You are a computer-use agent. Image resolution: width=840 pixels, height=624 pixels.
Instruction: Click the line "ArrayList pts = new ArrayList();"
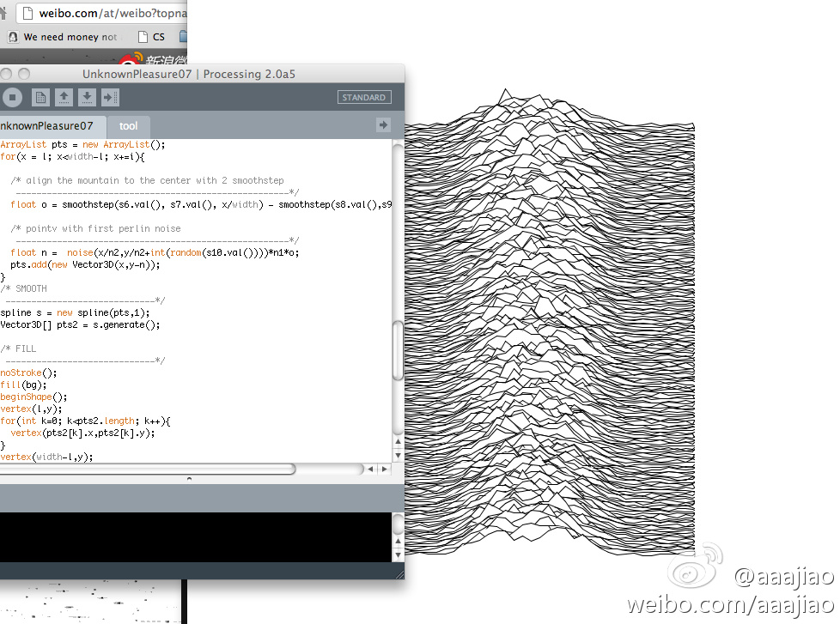point(83,144)
